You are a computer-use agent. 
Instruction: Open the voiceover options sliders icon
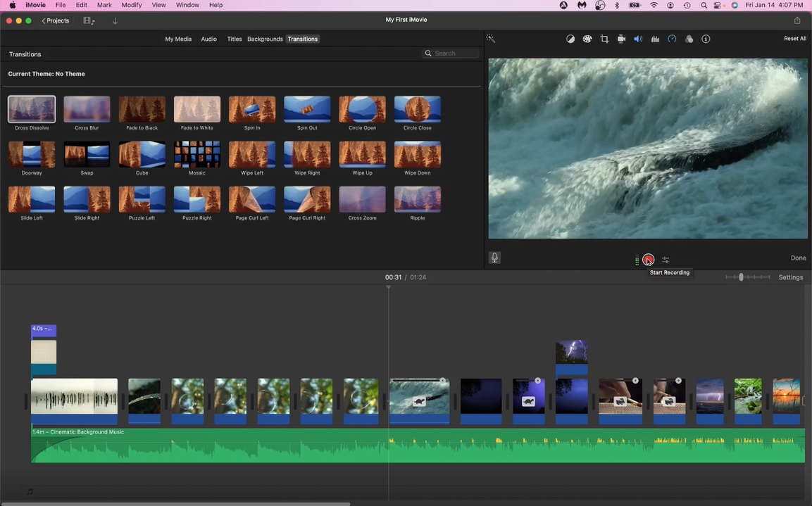pos(666,260)
